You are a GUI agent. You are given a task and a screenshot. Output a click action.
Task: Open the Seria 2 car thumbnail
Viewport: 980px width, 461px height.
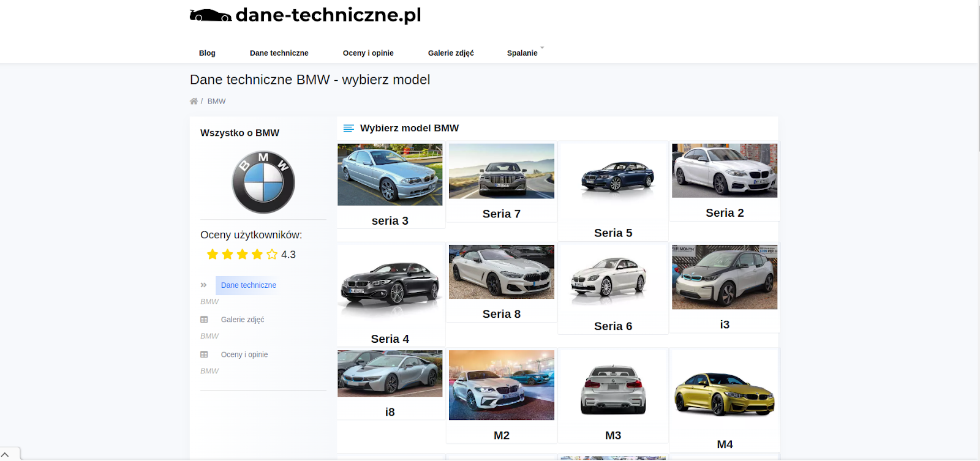(725, 171)
